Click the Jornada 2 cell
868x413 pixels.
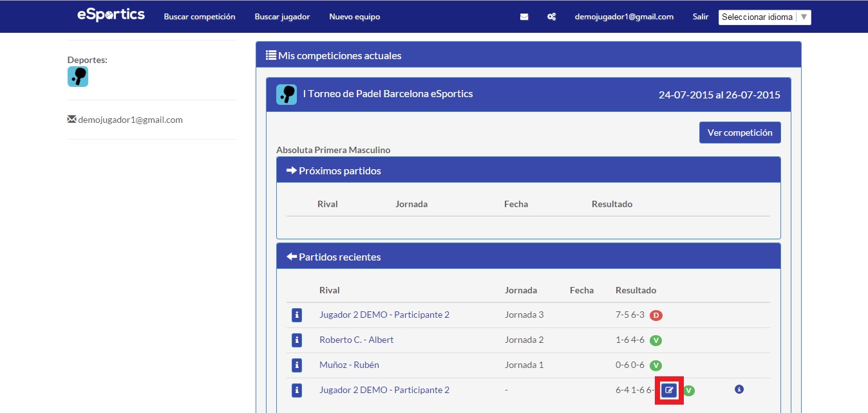[x=524, y=340]
